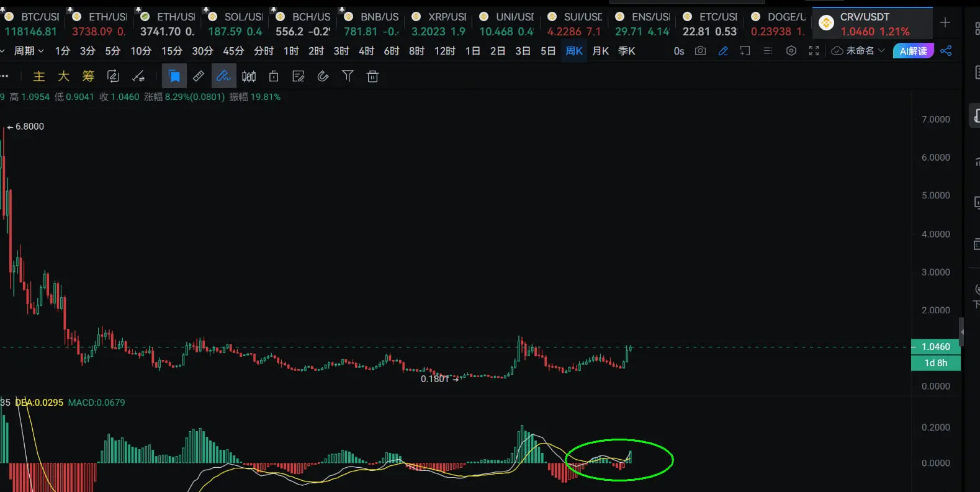The image size is (980, 492).
Task: Click the line swap tool icon
Action: point(138,76)
